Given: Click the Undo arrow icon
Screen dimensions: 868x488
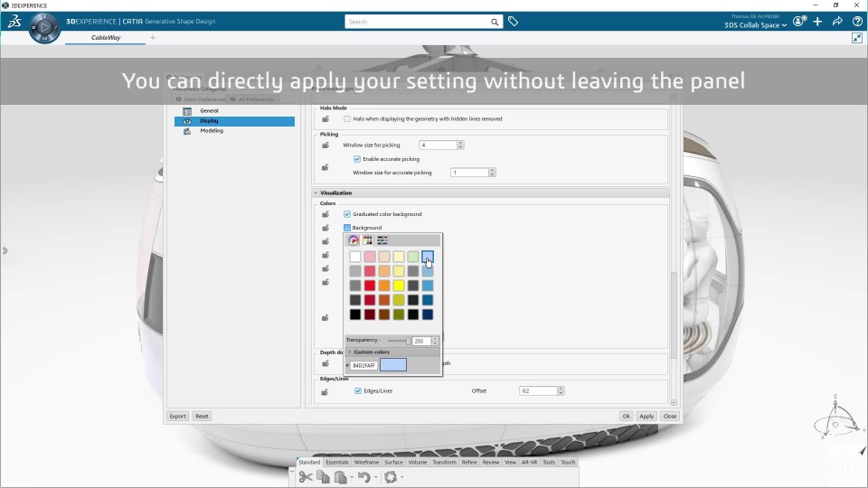Looking at the screenshot, I should (x=363, y=477).
